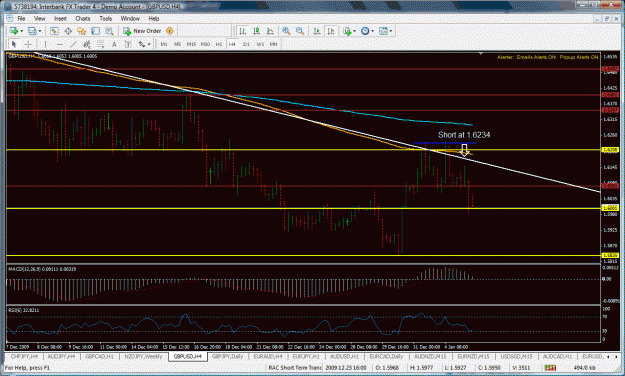
Task: Click the MACD(12,26,9) indicator label
Action: [x=42, y=269]
